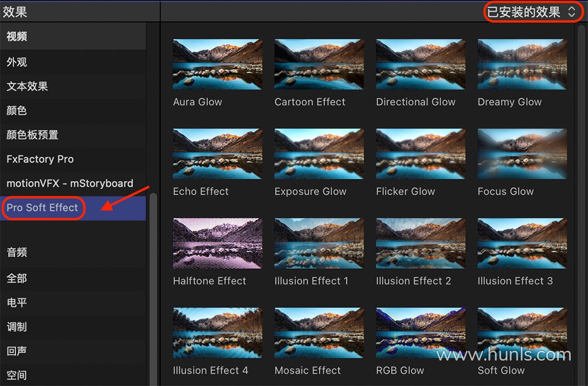The image size is (588, 386).
Task: Select the 全部 audio category
Action: tap(73, 278)
